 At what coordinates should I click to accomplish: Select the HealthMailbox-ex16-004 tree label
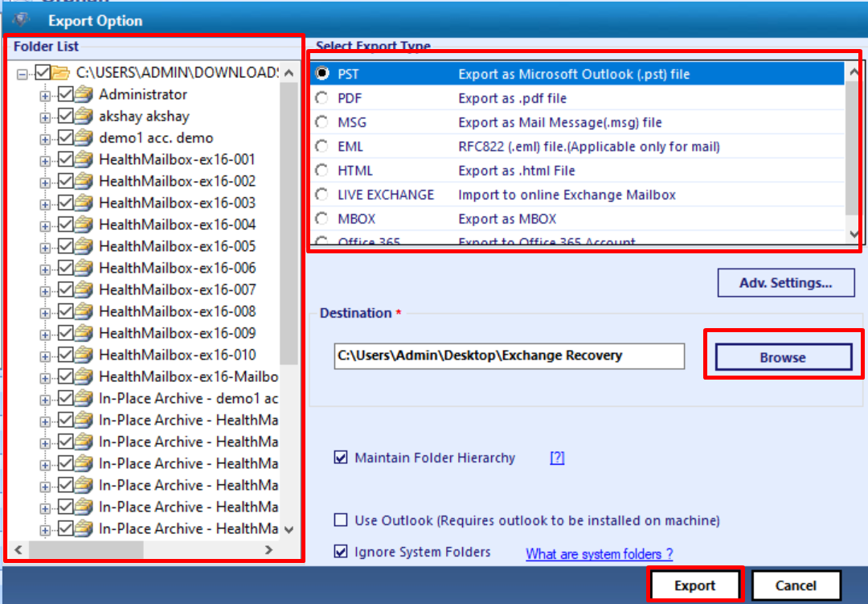pos(177,224)
